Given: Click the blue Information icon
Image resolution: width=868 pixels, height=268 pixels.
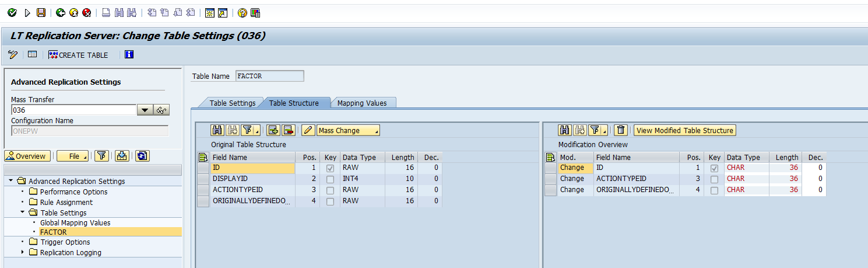Looking at the screenshot, I should pos(129,55).
